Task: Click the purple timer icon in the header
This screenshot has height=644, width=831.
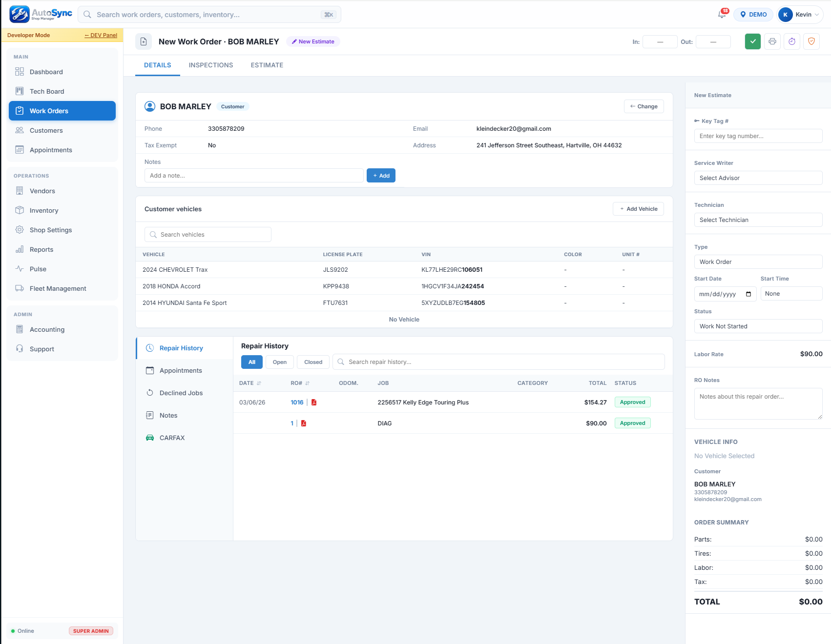Action: pyautogui.click(x=792, y=41)
